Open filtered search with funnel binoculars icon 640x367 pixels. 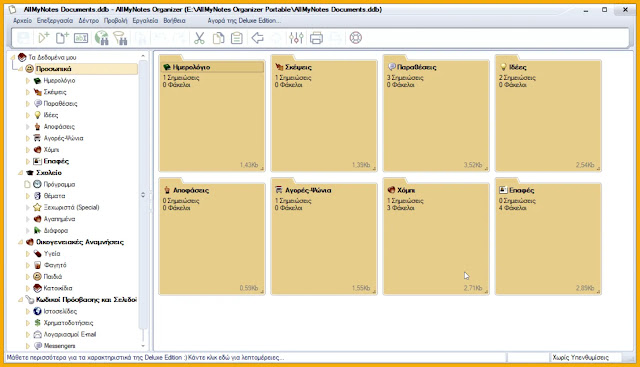pyautogui.click(x=120, y=38)
